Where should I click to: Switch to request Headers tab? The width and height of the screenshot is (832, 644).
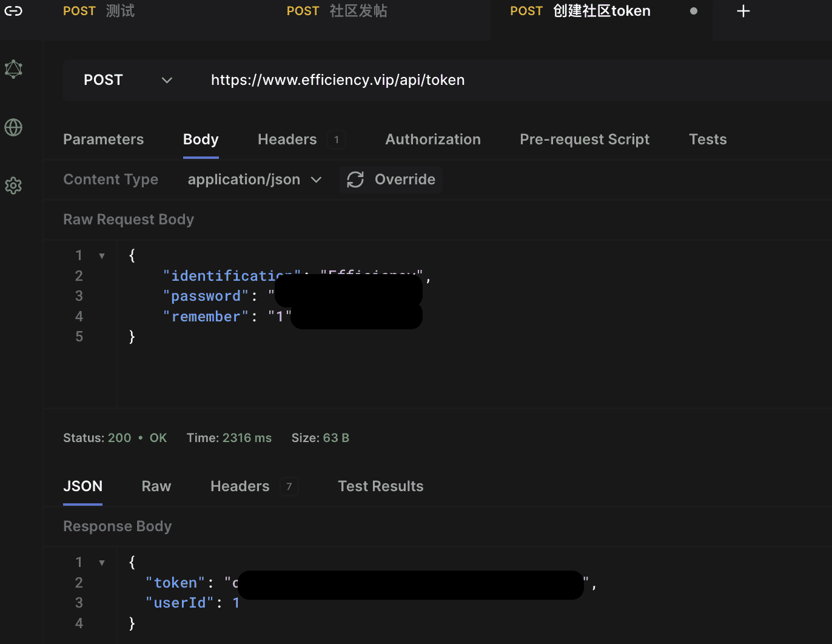click(287, 139)
